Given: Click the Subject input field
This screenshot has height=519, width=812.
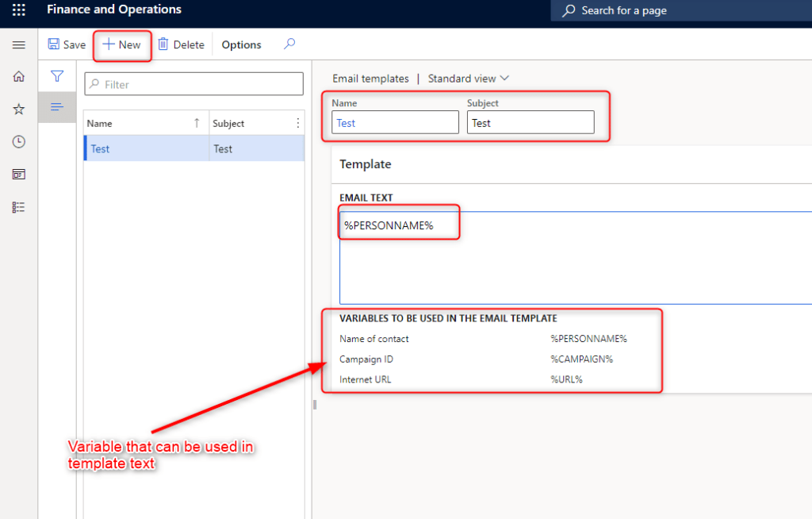Looking at the screenshot, I should click(x=530, y=122).
